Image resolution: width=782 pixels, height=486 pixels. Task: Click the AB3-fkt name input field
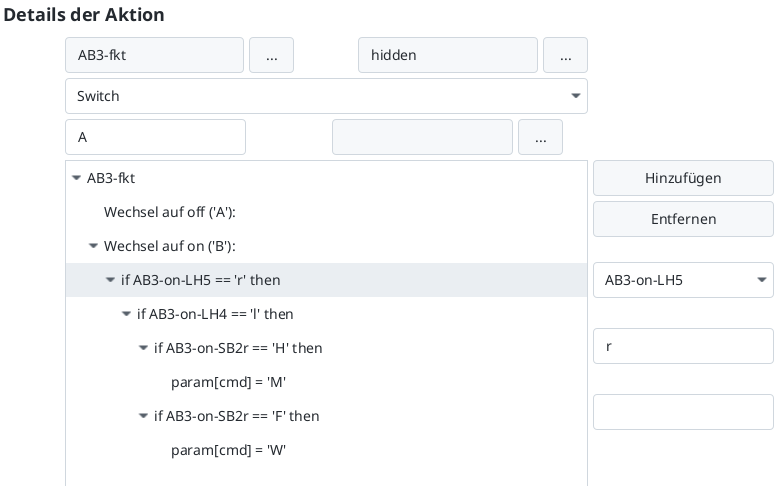click(154, 56)
